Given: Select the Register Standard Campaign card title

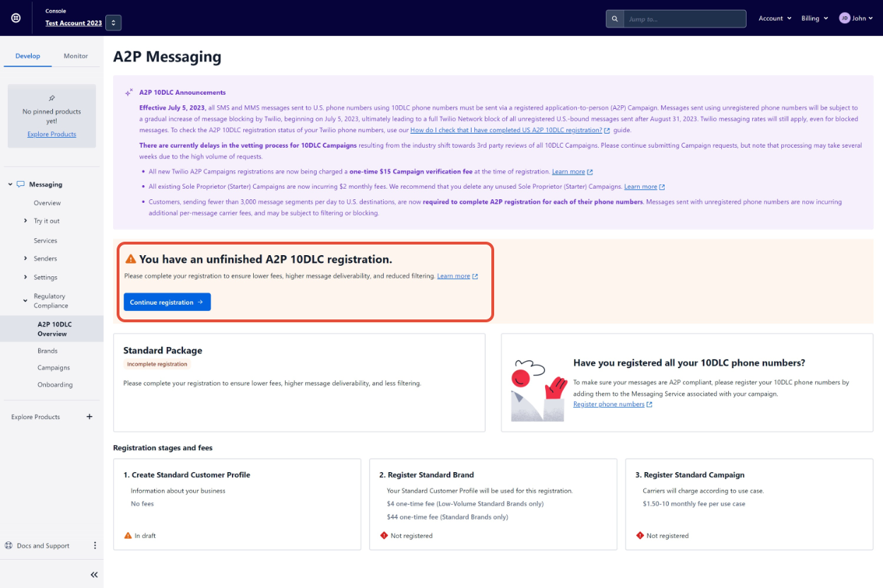Looking at the screenshot, I should (689, 475).
